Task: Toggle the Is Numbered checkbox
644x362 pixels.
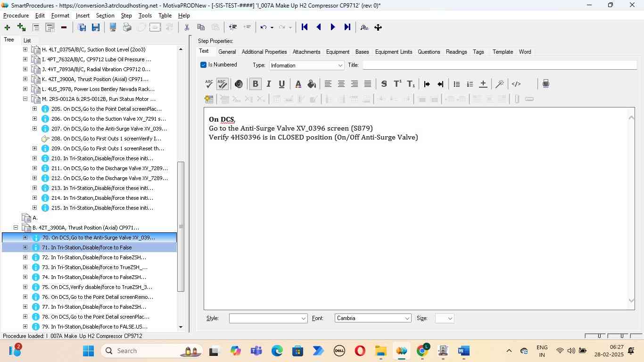Action: pyautogui.click(x=204, y=65)
